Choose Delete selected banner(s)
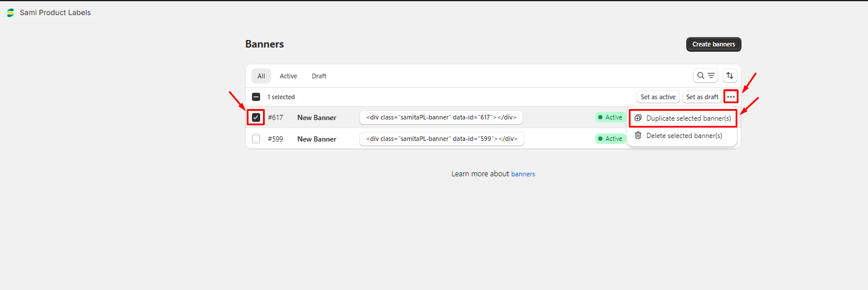Image resolution: width=868 pixels, height=290 pixels. (684, 135)
